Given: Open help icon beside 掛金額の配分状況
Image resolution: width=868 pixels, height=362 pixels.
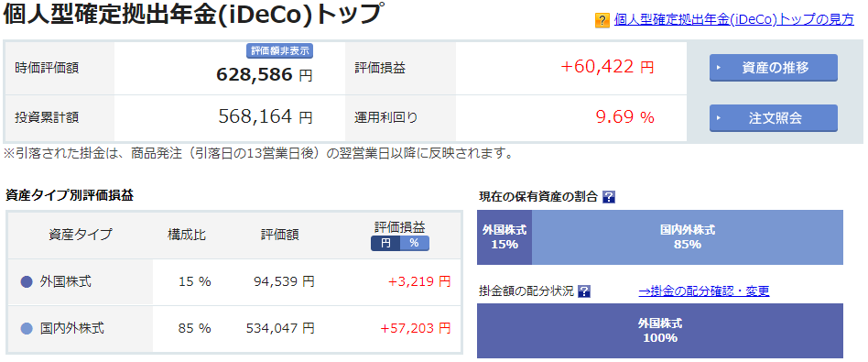Looking at the screenshot, I should click(x=584, y=291).
